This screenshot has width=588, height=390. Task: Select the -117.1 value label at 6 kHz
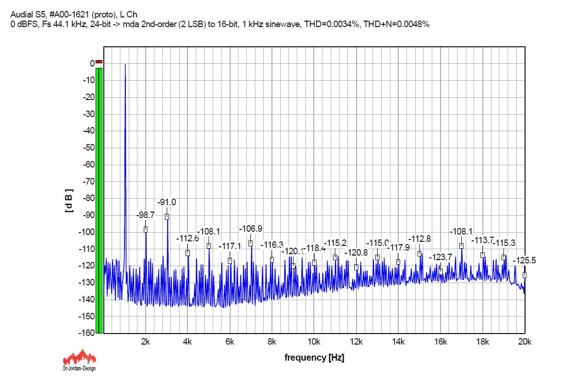pos(230,246)
